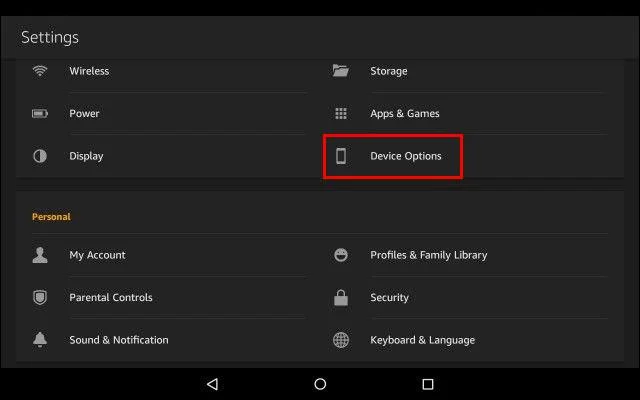Click the Personal section header
The image size is (640, 400).
click(x=51, y=217)
